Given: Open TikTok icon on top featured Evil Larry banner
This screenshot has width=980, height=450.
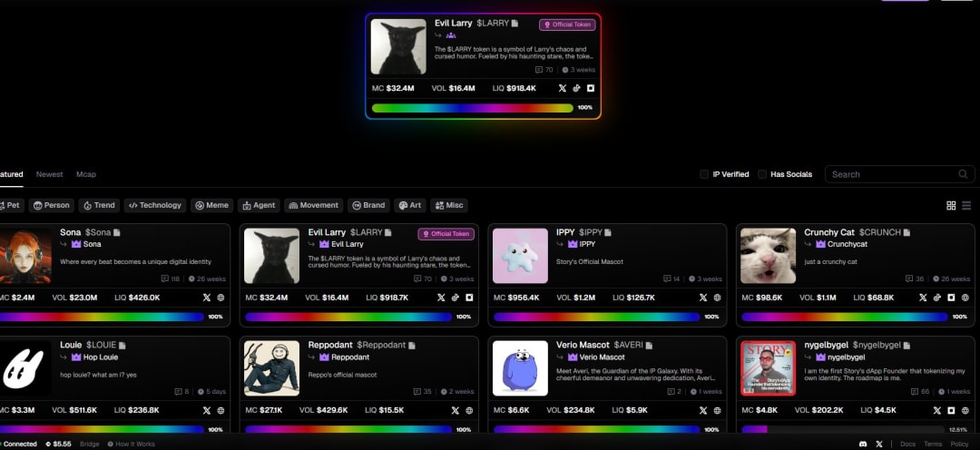Looking at the screenshot, I should tap(577, 88).
